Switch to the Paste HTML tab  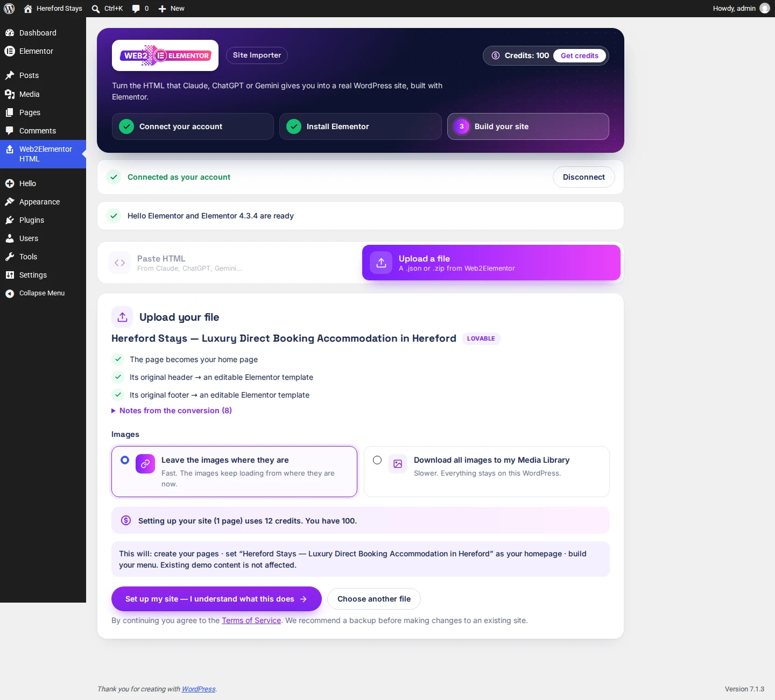point(230,263)
